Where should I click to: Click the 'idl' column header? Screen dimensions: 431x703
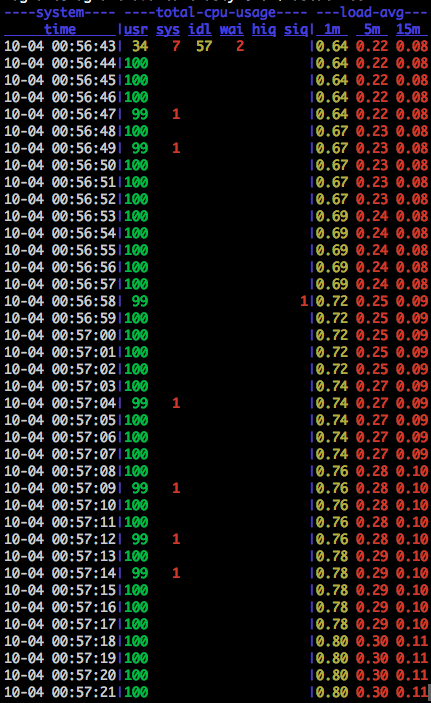[x=200, y=30]
